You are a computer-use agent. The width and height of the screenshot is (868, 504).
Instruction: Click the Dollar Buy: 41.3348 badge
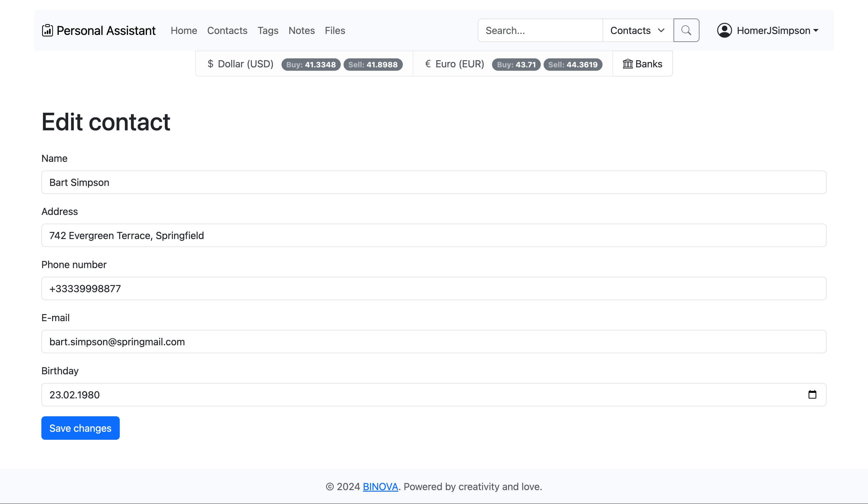311,65
